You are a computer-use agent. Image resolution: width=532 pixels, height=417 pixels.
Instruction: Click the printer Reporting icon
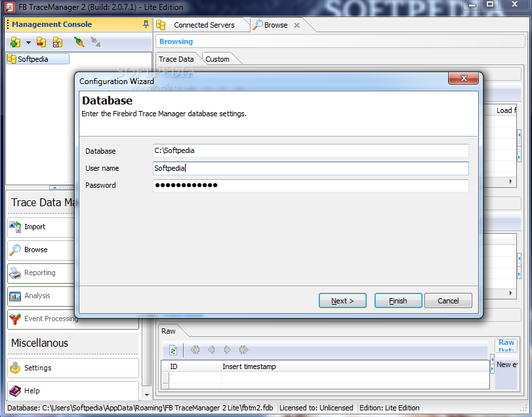tap(15, 273)
